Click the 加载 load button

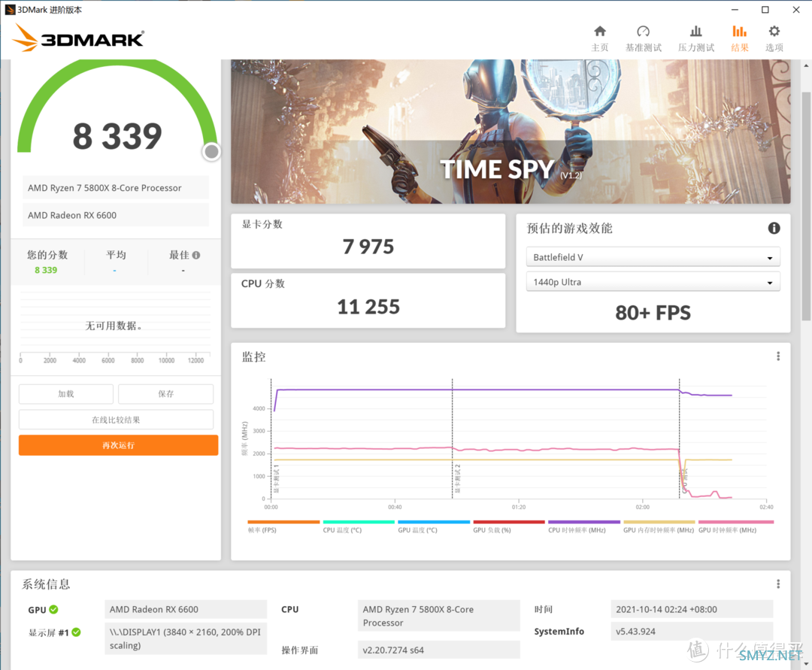coord(65,394)
